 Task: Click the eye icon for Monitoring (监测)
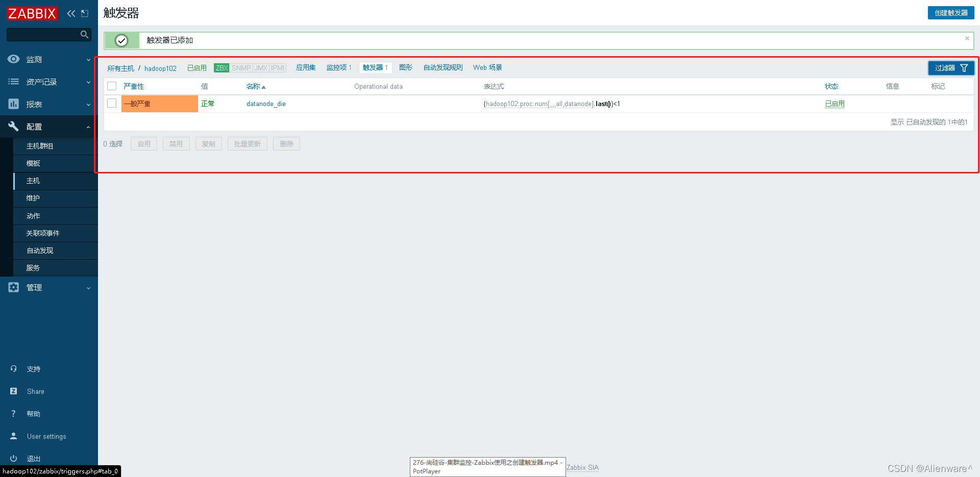click(14, 59)
